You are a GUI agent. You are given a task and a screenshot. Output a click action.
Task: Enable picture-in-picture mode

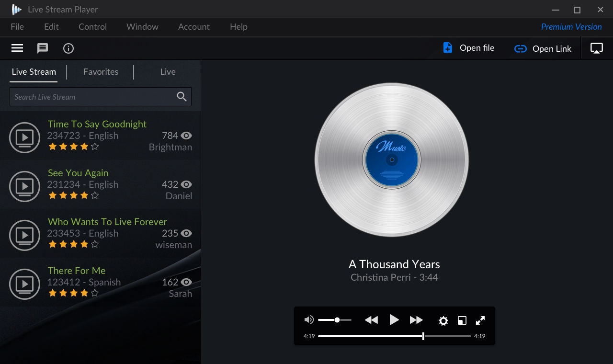pyautogui.click(x=462, y=321)
